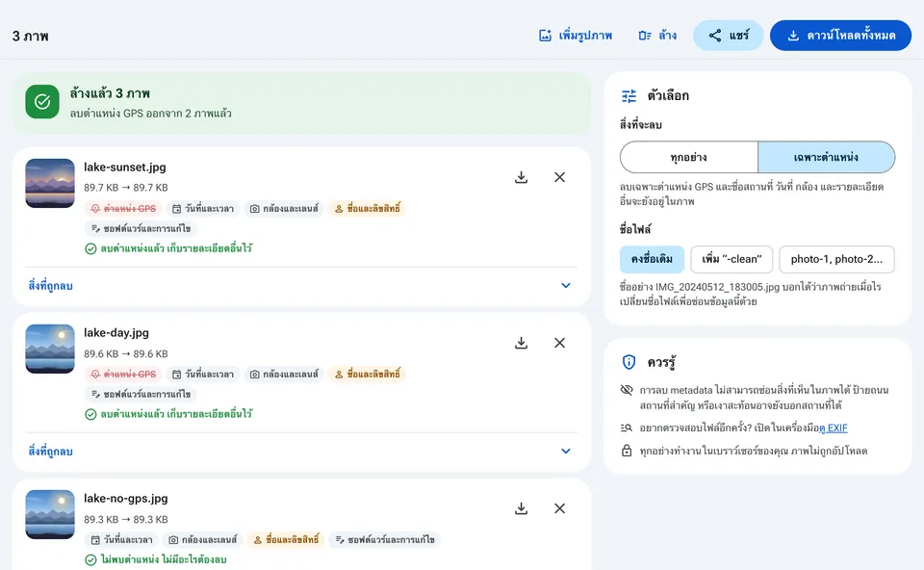This screenshot has width=924, height=570.
Task: Click the lake-day.jpg thumbnail
Action: 50,349
